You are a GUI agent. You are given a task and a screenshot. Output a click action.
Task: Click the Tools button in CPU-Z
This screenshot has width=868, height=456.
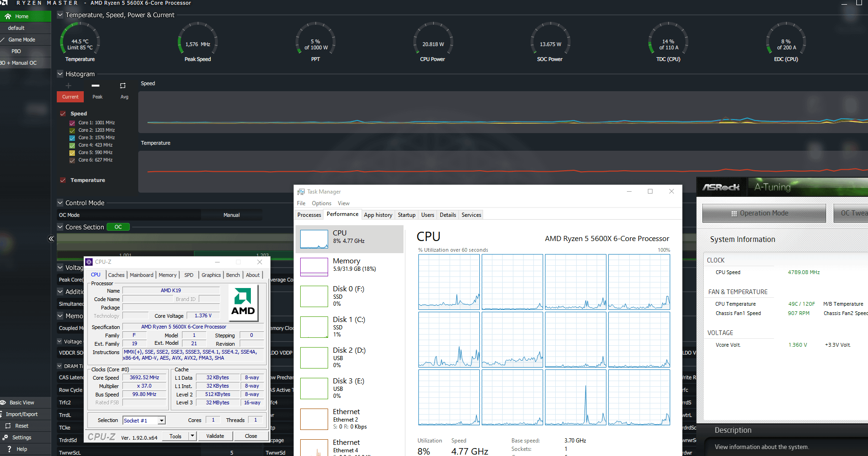[x=175, y=436]
